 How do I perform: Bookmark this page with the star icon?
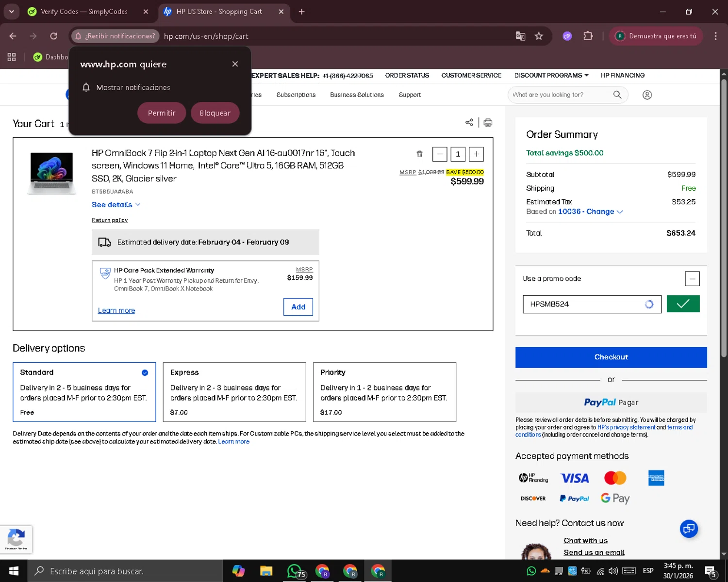(539, 36)
